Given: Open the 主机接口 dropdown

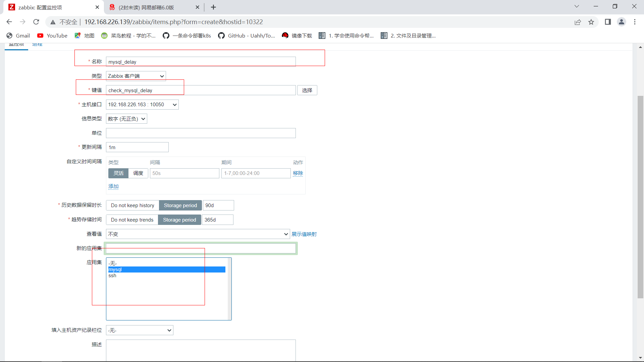Looking at the screenshot, I should (142, 105).
